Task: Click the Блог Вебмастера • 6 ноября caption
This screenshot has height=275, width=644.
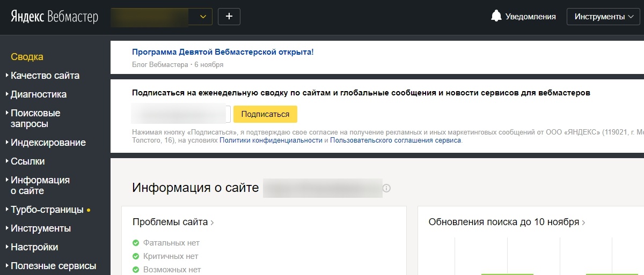Action: tap(178, 65)
